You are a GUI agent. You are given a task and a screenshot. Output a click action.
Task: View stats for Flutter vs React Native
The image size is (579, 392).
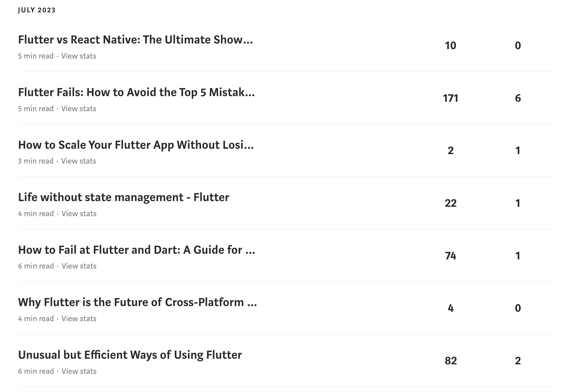[78, 56]
